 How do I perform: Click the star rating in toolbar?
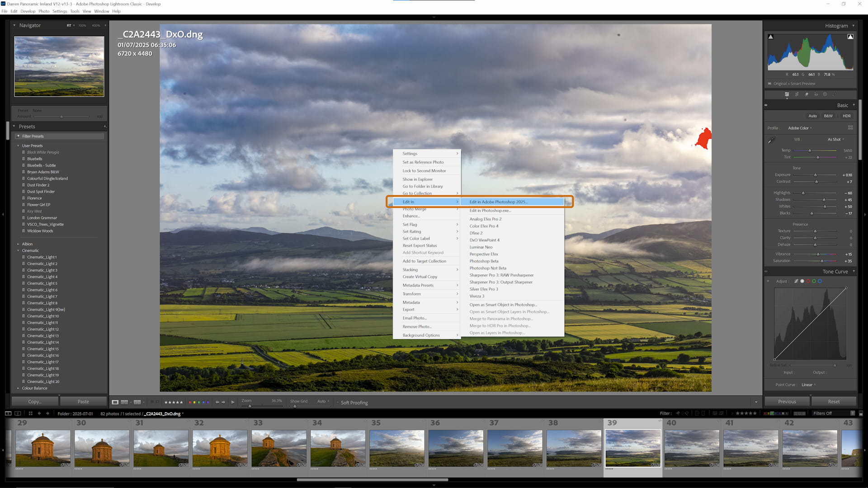tap(174, 402)
